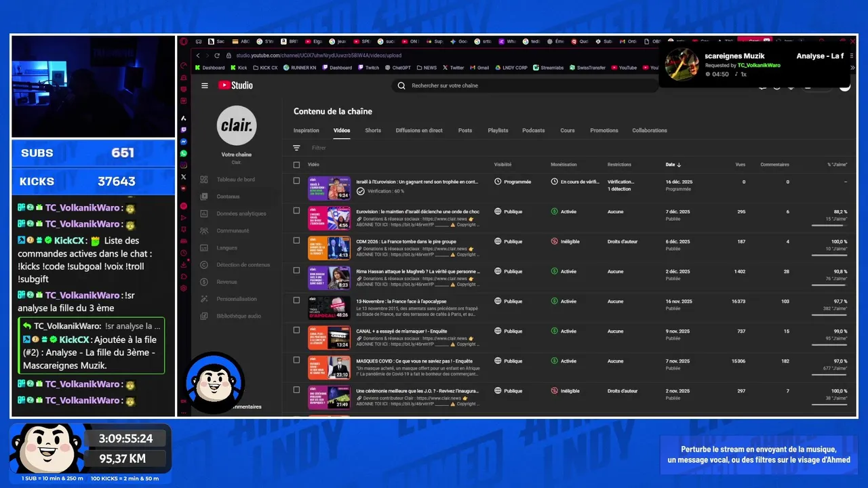Sort by the Date column header
This screenshot has height=488, width=868.
point(673,165)
